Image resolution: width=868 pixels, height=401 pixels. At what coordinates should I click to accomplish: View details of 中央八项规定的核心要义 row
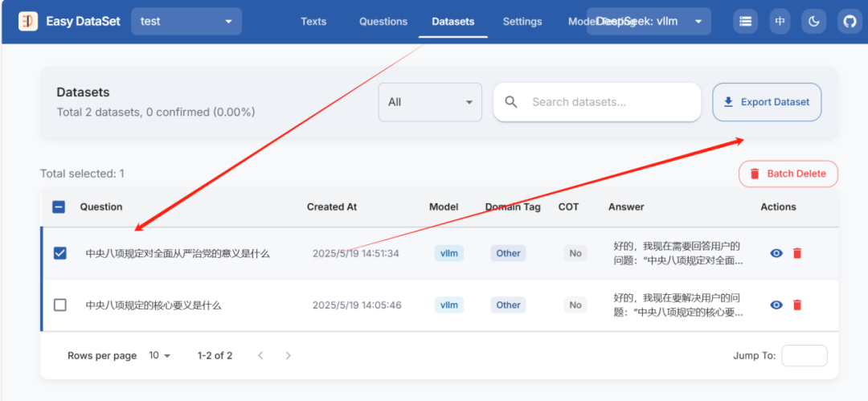tap(776, 305)
